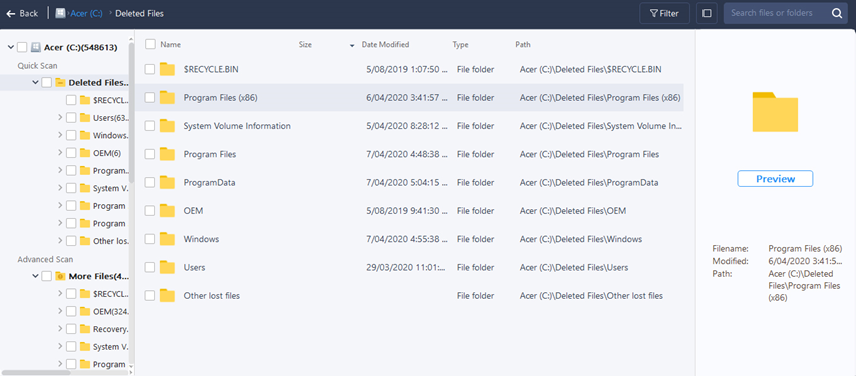Click the Back arrow icon

(10, 14)
